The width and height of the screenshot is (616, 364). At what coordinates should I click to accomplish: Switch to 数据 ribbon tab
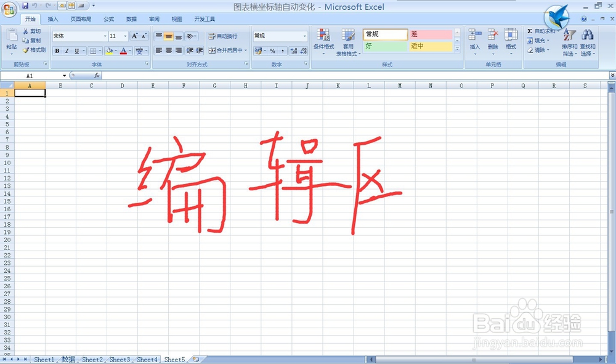point(132,19)
